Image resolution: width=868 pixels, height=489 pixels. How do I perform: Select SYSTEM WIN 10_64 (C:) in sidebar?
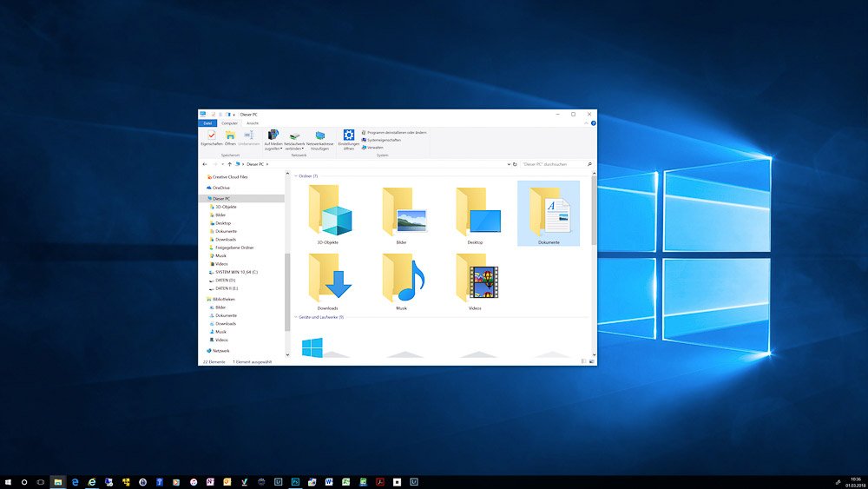(x=237, y=272)
